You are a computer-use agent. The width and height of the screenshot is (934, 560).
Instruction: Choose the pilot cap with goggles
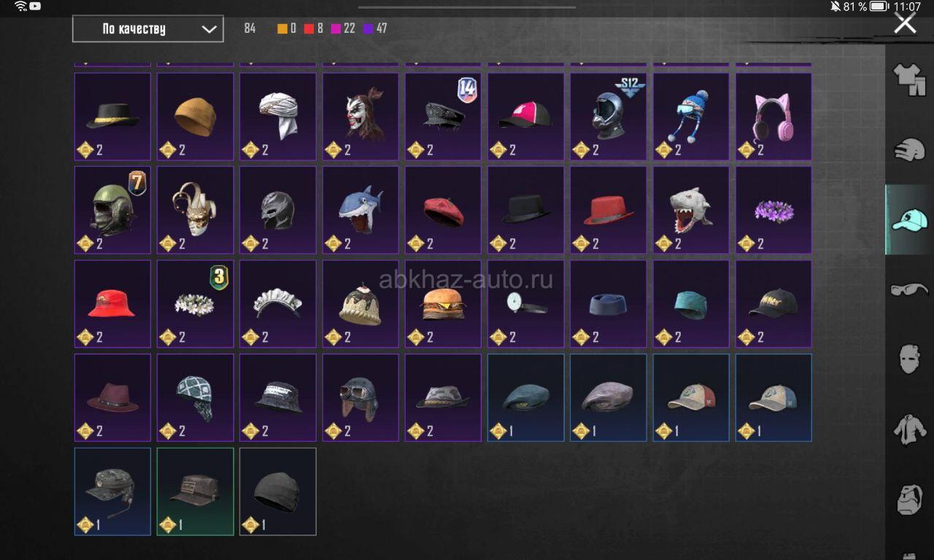point(360,398)
